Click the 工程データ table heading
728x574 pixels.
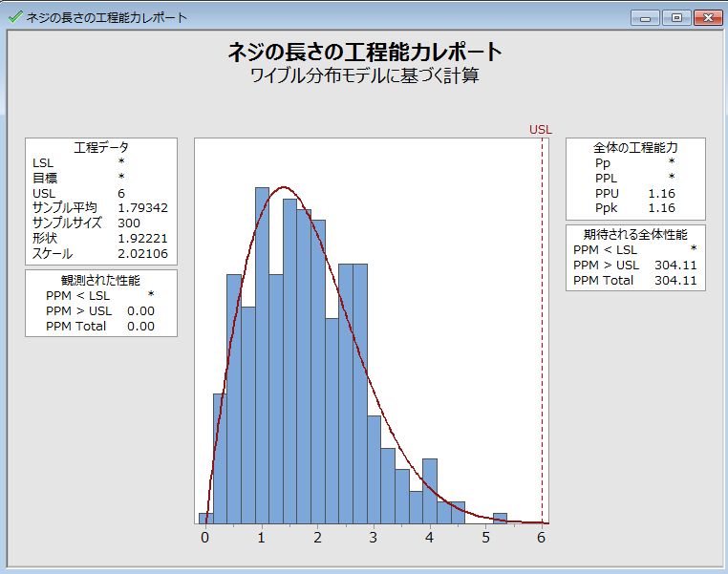click(100, 148)
